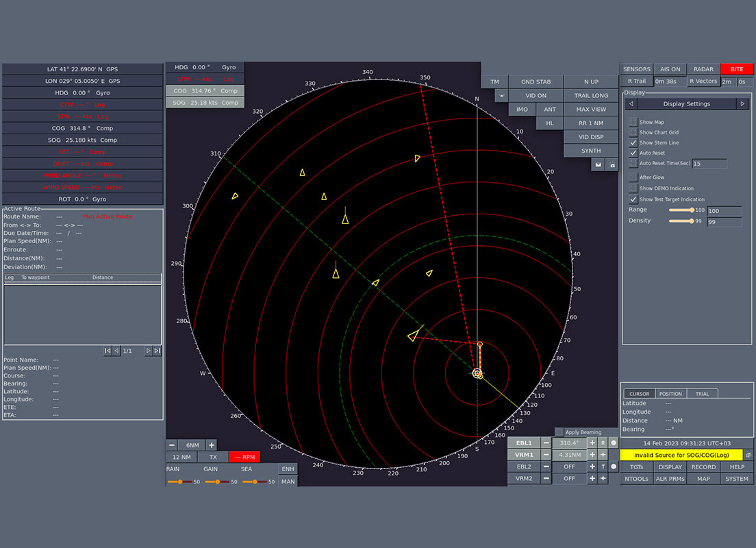The height and width of the screenshot is (548, 756).
Task: Go to previous display settings page arrow
Action: tap(631, 103)
